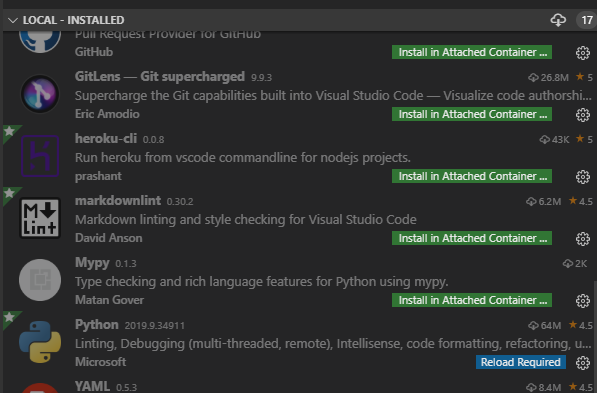The width and height of the screenshot is (597, 393).
Task: Click the Python recommended star badge
Action: click(10, 318)
